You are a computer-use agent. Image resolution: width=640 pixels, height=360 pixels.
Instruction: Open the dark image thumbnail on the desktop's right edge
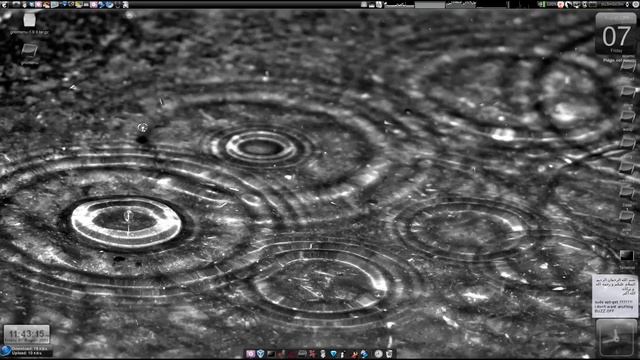point(627,256)
